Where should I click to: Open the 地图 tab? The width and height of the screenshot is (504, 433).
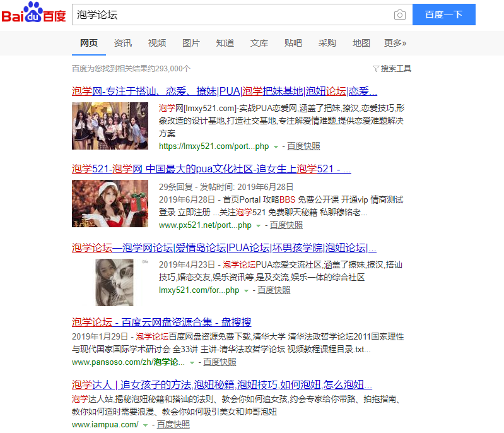(x=361, y=43)
